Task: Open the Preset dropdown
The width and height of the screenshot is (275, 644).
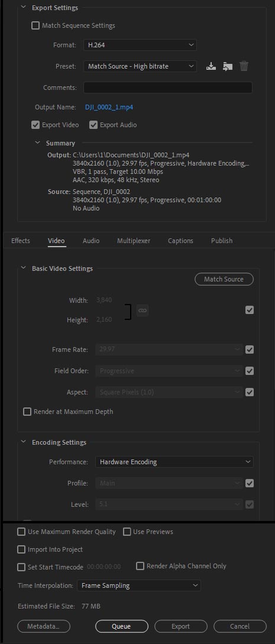Action: tap(140, 66)
